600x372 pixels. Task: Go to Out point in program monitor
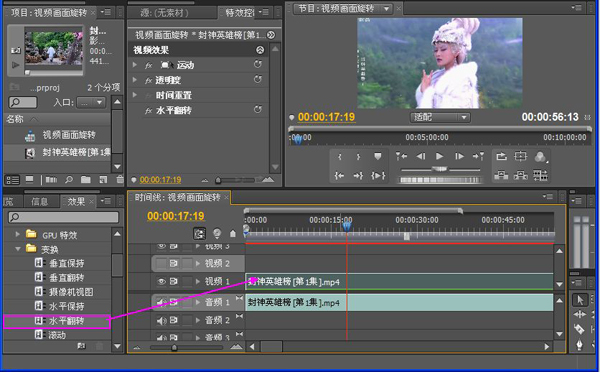click(x=358, y=176)
